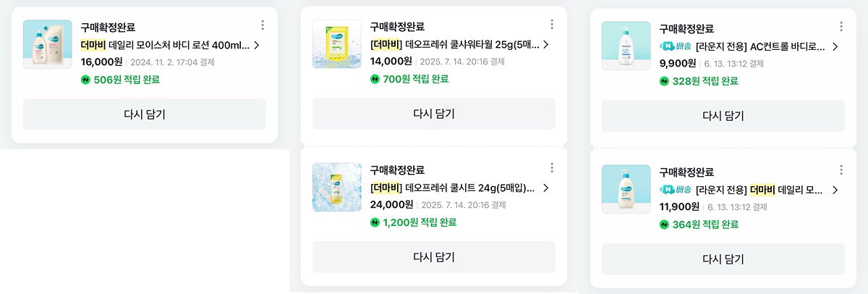Open the three-dot menu on the 데오프레쉬 쿨샤워타월 order

point(551,25)
